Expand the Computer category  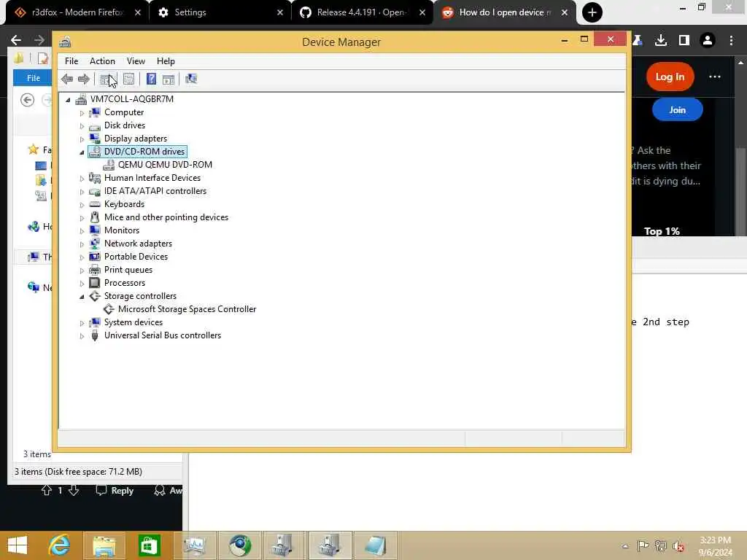click(82, 113)
